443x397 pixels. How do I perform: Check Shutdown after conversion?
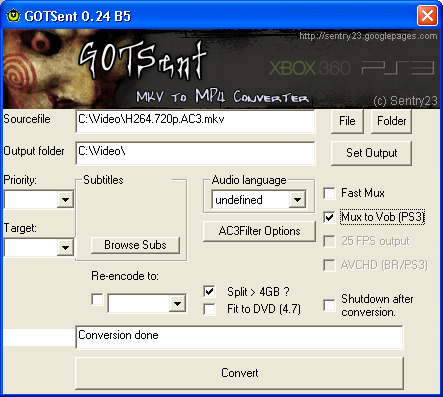point(329,305)
